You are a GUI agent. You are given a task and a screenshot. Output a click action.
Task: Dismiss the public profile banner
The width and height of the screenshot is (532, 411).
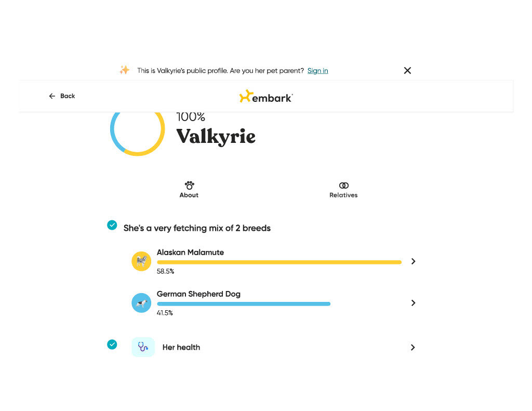[x=407, y=70]
